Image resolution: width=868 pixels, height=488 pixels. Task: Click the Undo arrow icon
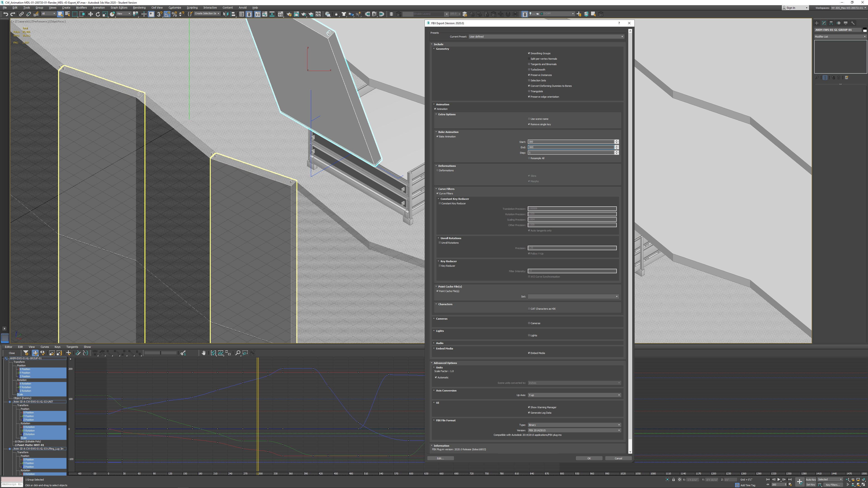click(x=5, y=14)
